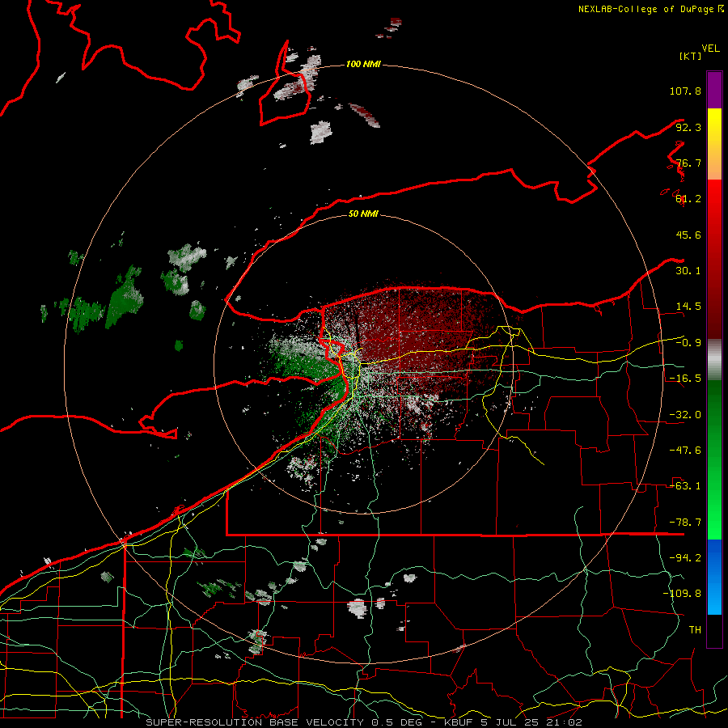This screenshot has width=728, height=728.
Task: Click the purple top segment of color bar
Action: coord(714,90)
